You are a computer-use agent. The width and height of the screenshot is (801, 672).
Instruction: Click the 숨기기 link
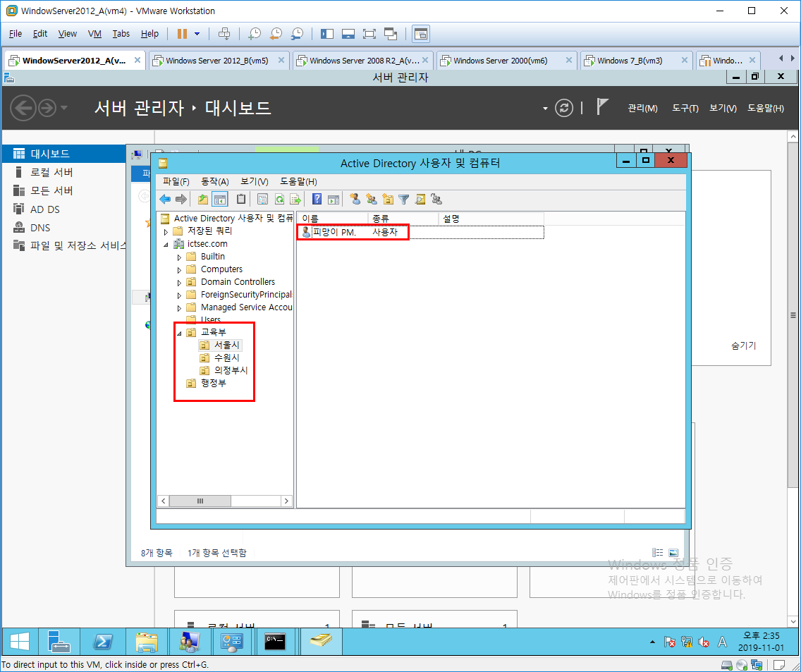(743, 346)
